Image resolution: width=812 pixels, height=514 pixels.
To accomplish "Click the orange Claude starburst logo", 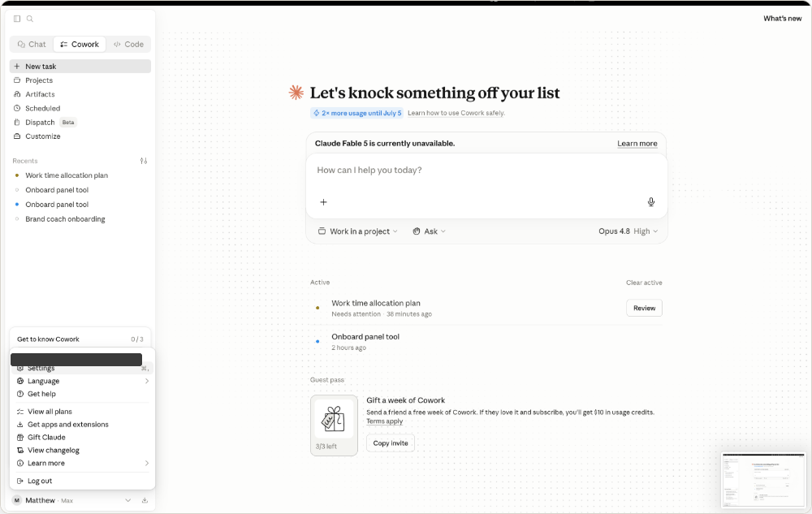I will coord(296,93).
